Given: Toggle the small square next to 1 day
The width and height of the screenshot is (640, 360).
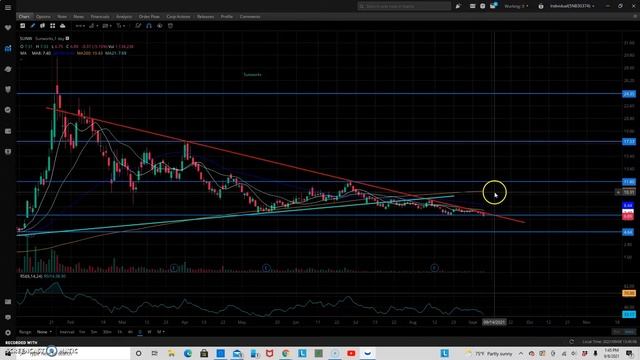Looking at the screenshot, I should [67, 38].
